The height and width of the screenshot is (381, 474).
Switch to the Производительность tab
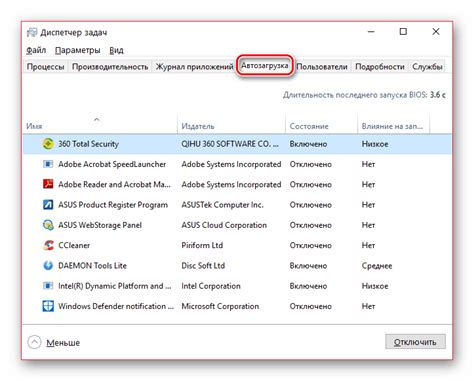pyautogui.click(x=110, y=67)
